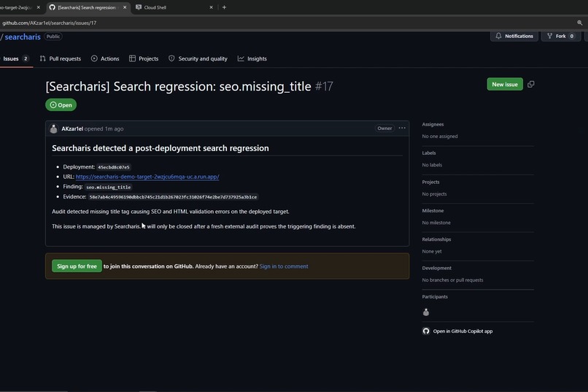Click participant avatar in sidebar
The image size is (588, 392).
click(x=426, y=312)
